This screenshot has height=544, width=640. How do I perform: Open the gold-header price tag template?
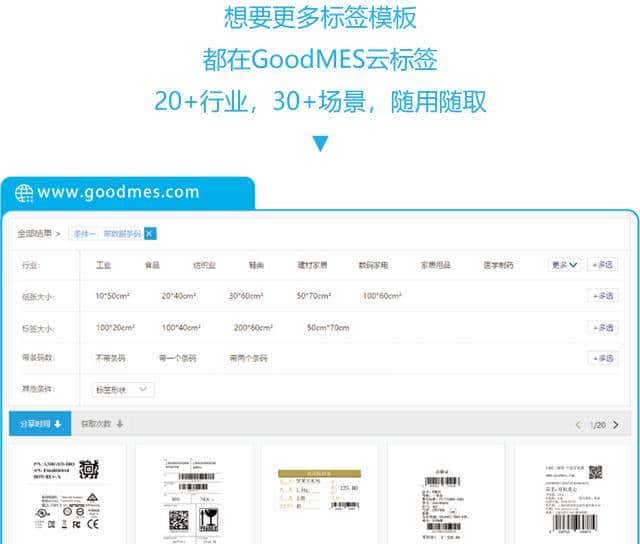tap(319, 495)
